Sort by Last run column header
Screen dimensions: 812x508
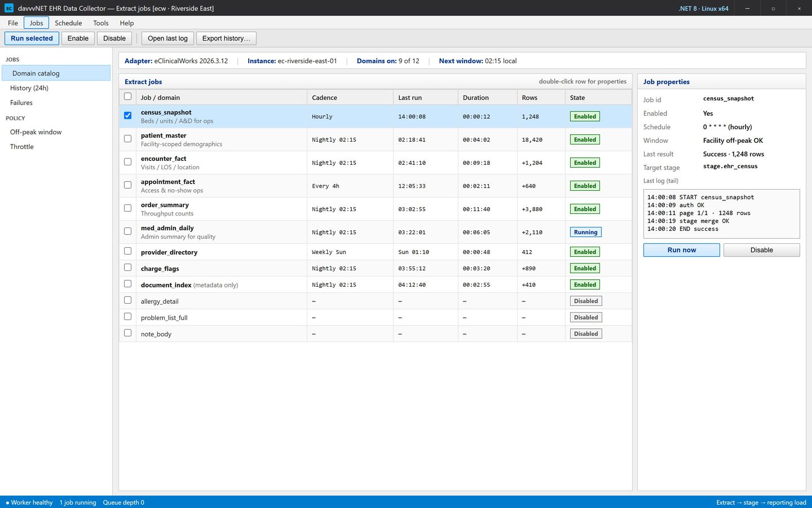click(x=426, y=97)
